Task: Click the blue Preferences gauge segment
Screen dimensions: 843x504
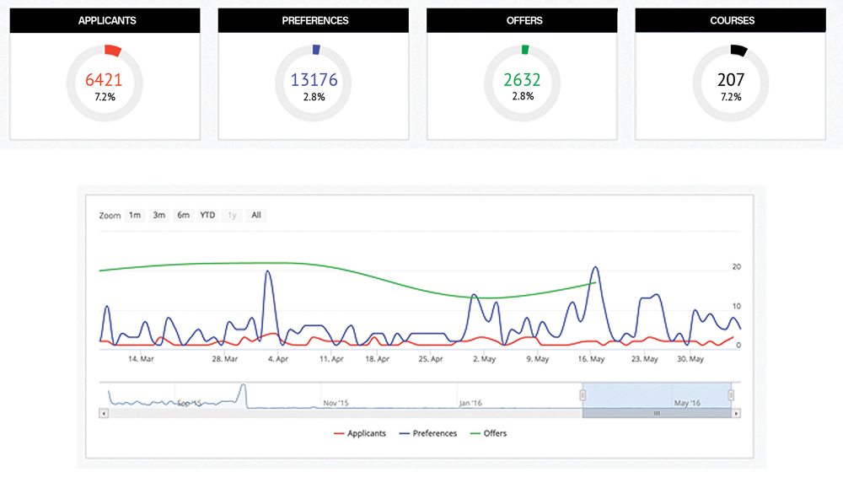Action: pyautogui.click(x=316, y=50)
